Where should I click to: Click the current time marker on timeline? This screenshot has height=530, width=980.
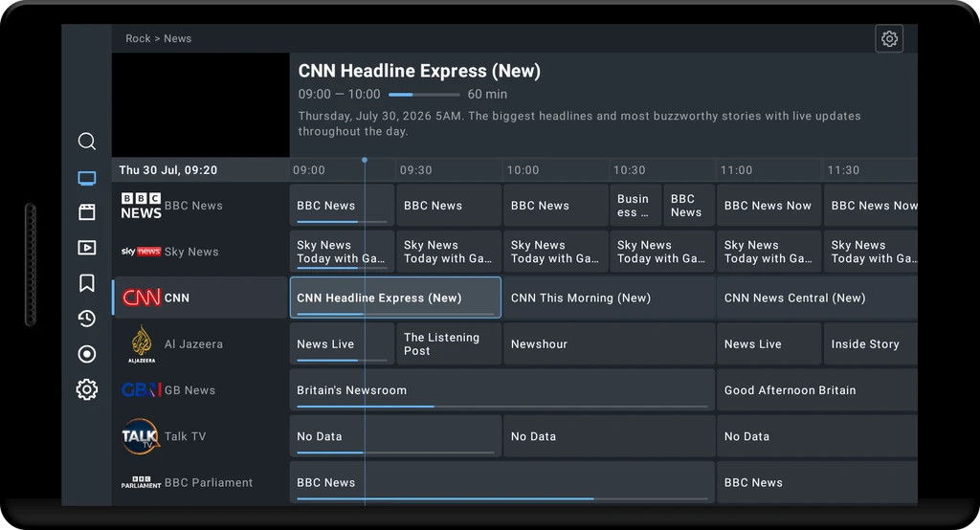click(365, 161)
